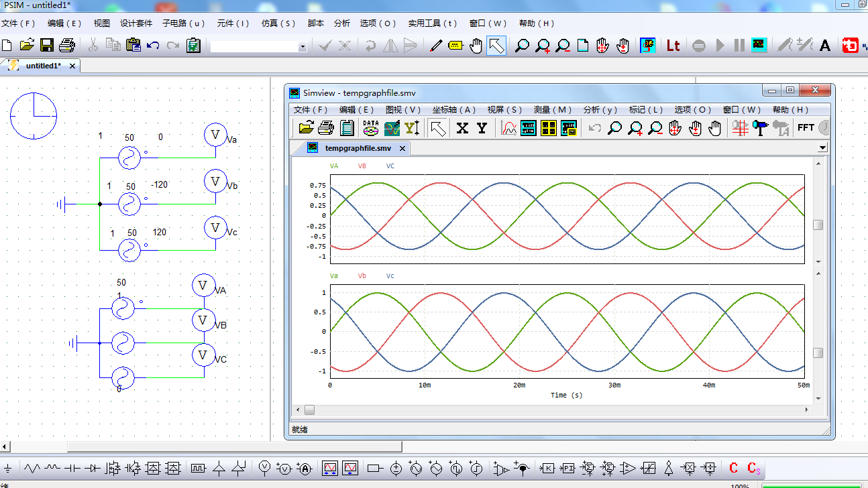Screen dimensions: 868x488
Task: Select the wire pencil tool in PSIM
Action: (x=436, y=46)
